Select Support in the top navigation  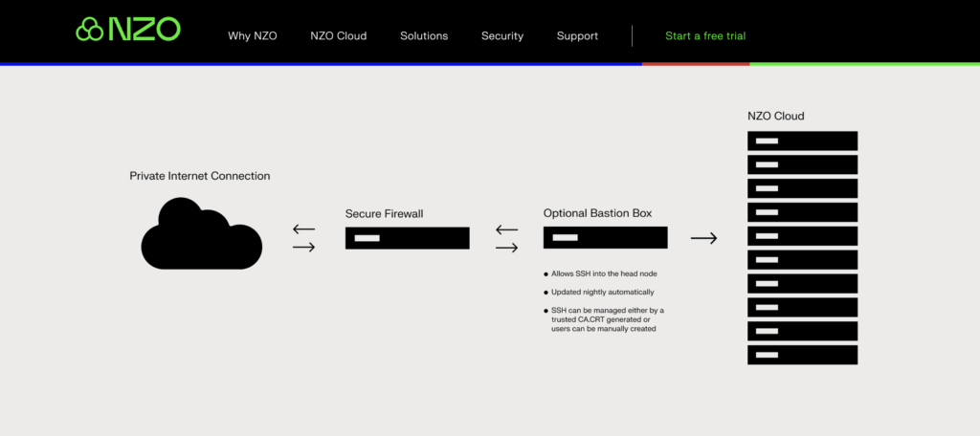[x=577, y=36]
